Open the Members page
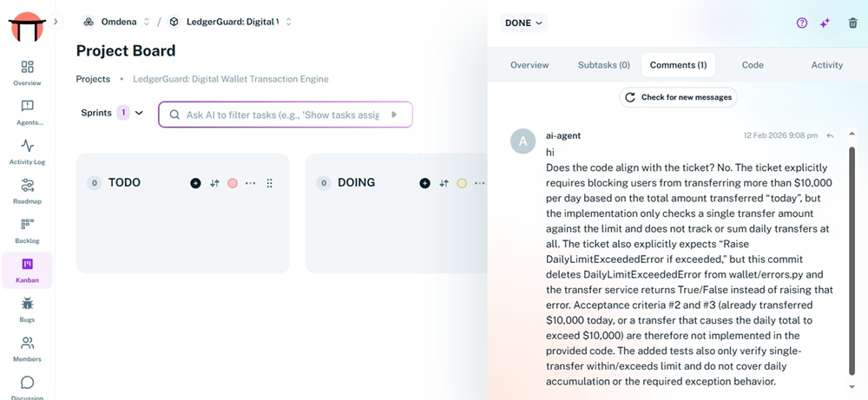868x400 pixels. [27, 349]
